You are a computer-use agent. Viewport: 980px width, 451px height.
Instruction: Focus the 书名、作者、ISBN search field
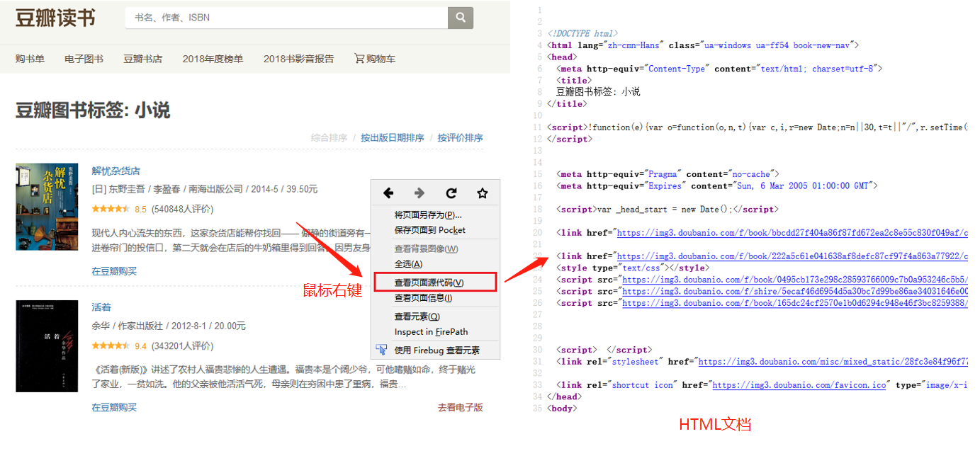pyautogui.click(x=286, y=17)
